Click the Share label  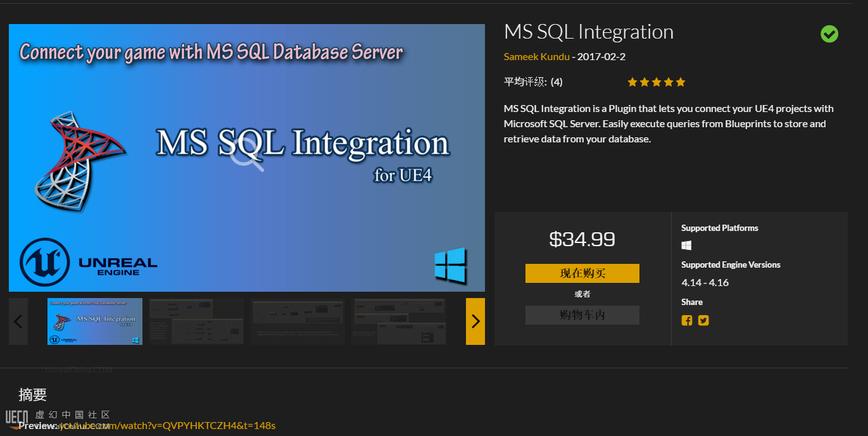point(692,302)
